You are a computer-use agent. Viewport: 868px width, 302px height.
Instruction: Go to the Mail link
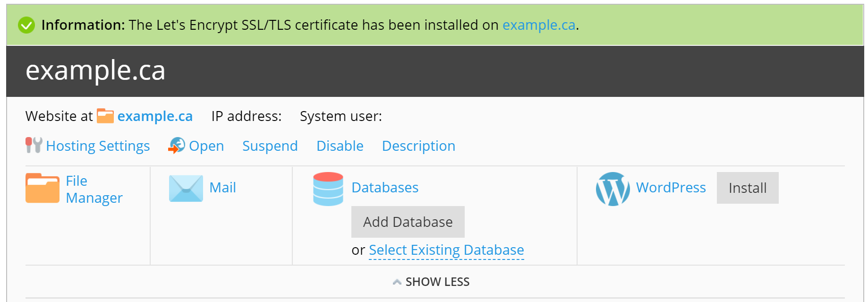(x=222, y=188)
